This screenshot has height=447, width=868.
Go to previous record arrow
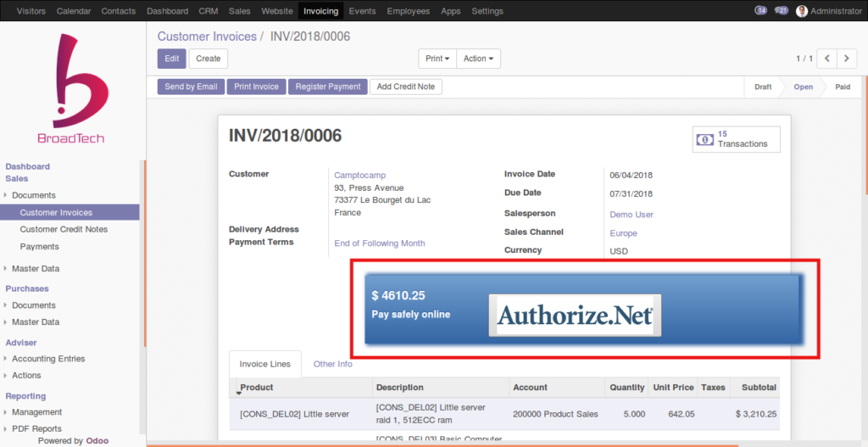(x=827, y=59)
